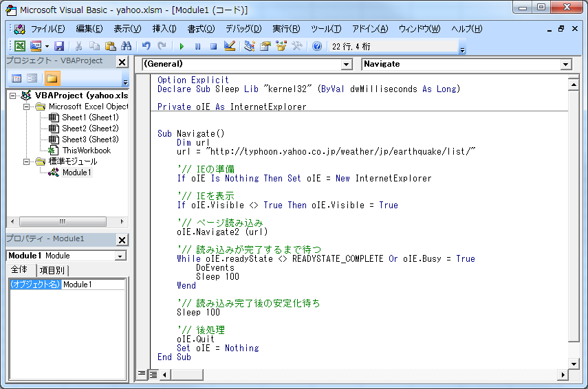Screen dimensions: 588x389
Task: Open the (General) object dropdown
Action: [x=347, y=65]
